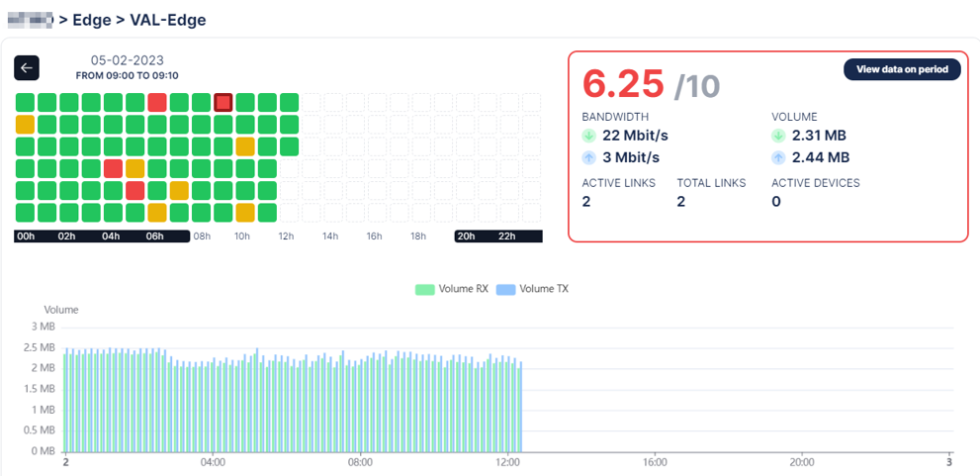Click the 6.25 quality score
The width and height of the screenshot is (980, 476).
click(623, 84)
